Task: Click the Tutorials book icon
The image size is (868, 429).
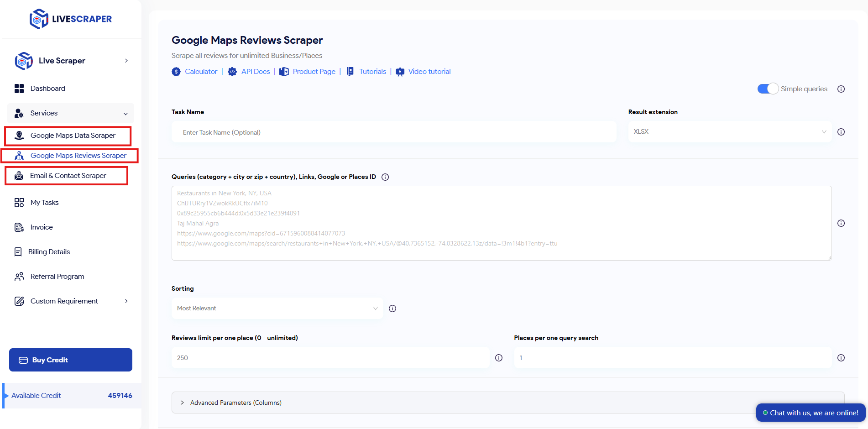Action: coord(350,72)
